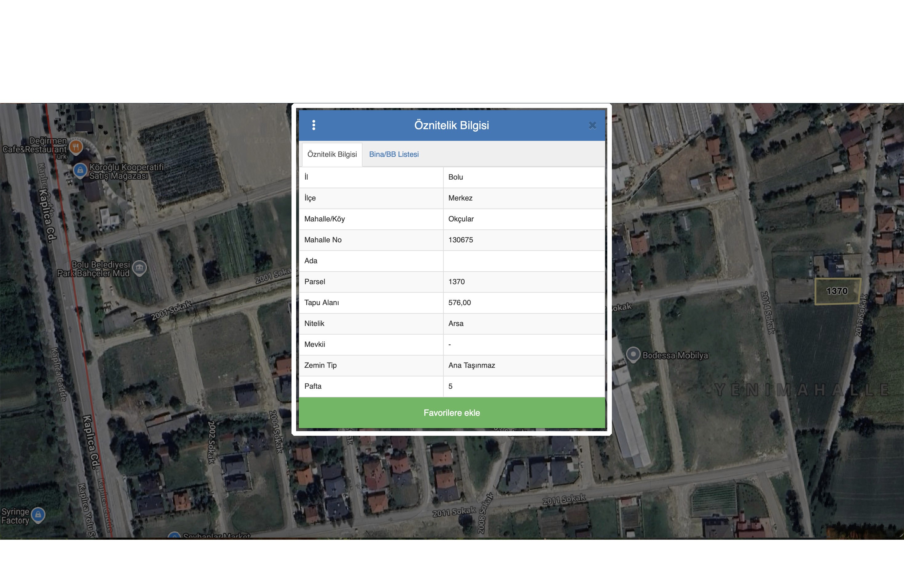This screenshot has width=904, height=588.
Task: Click the Köroğlu Kooperatifi shop marker
Action: click(80, 170)
